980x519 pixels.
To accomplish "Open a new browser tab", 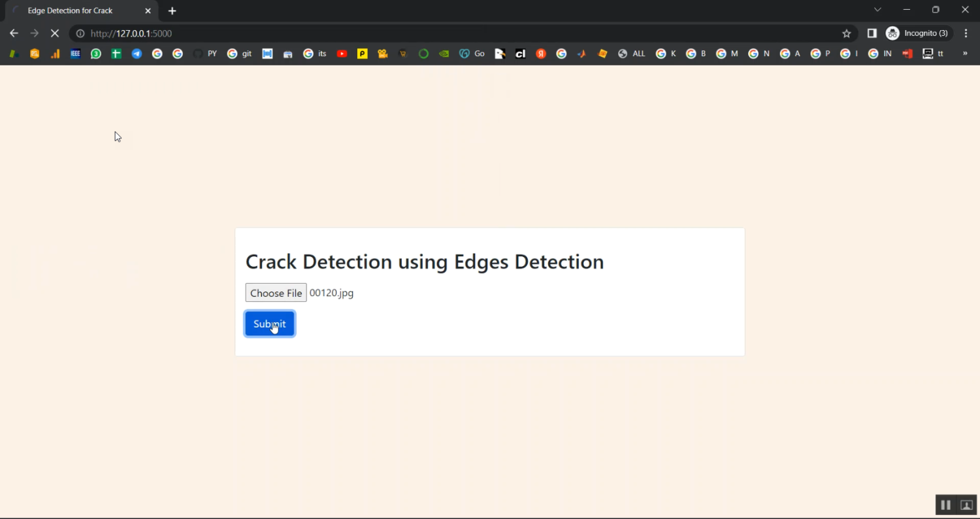I will point(172,11).
